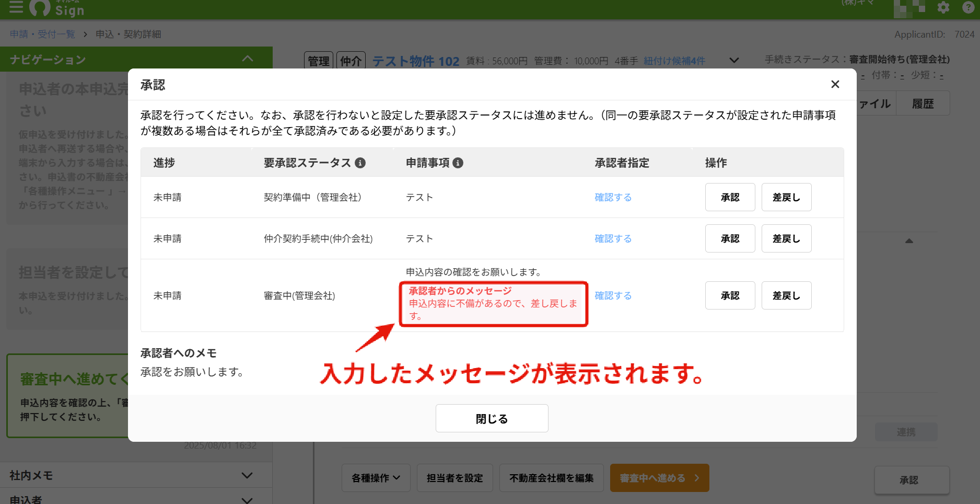Approve the 審査中(管理会社) row
The image size is (980, 504).
click(x=730, y=295)
